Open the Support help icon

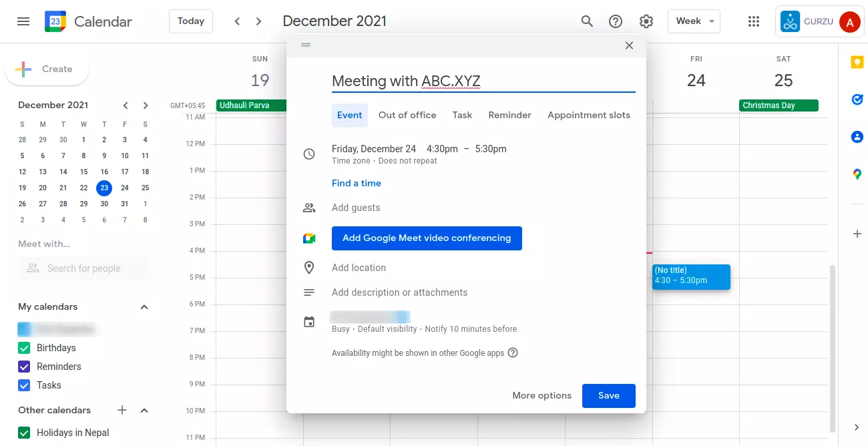[x=616, y=21]
